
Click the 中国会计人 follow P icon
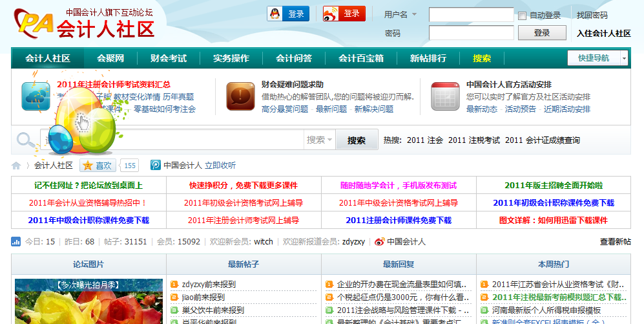[155, 166]
